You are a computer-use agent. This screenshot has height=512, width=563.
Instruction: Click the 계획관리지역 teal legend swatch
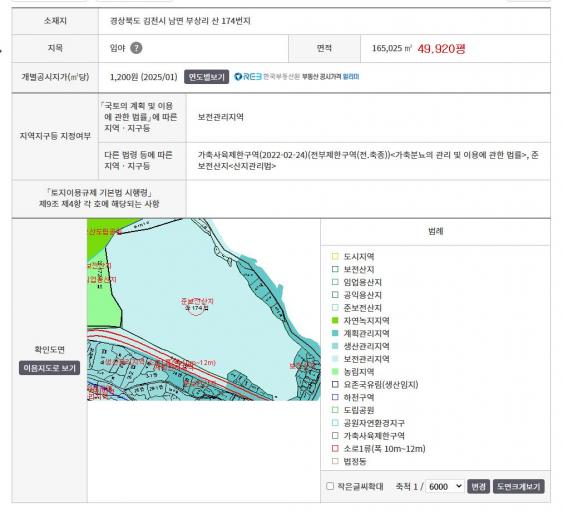pyautogui.click(x=335, y=333)
